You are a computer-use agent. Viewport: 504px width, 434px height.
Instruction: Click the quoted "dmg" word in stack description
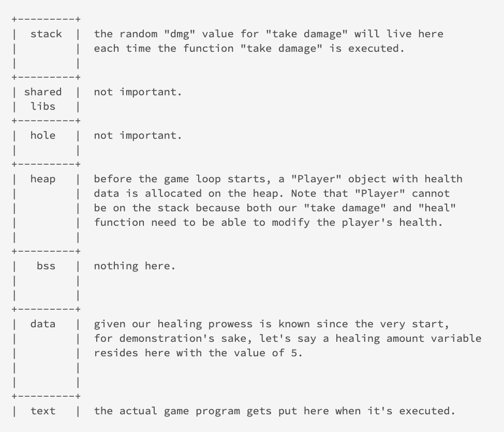click(176, 34)
